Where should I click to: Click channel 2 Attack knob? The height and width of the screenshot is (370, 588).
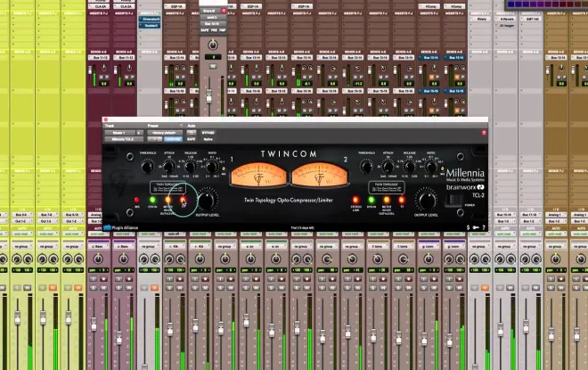point(388,167)
